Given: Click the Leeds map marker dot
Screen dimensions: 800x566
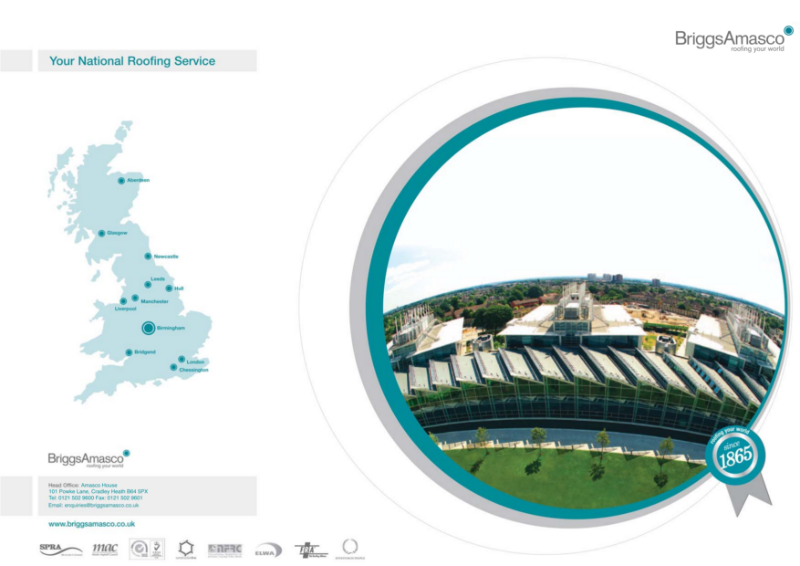Looking at the screenshot, I should (148, 284).
